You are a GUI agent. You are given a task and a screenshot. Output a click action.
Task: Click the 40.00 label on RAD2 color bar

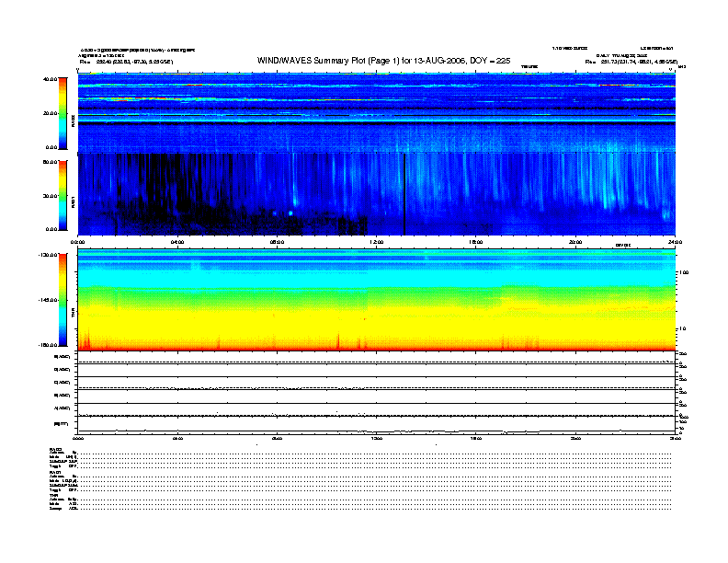pos(51,79)
